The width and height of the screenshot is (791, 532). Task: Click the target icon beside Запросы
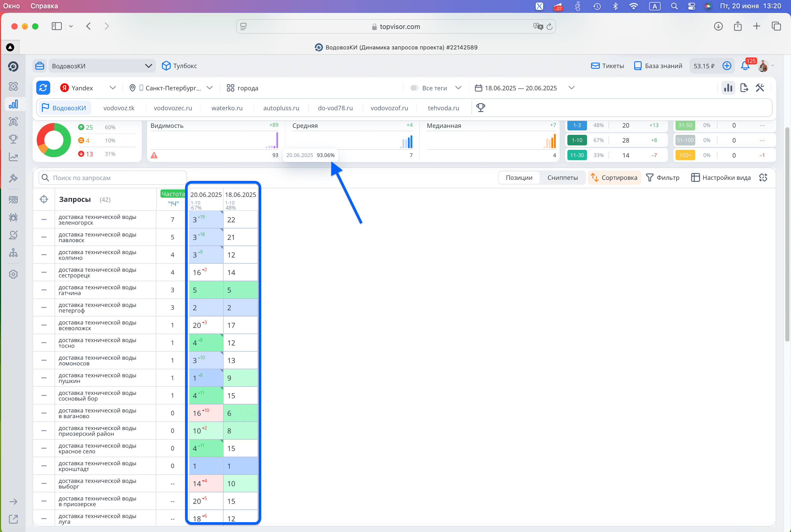coord(44,199)
